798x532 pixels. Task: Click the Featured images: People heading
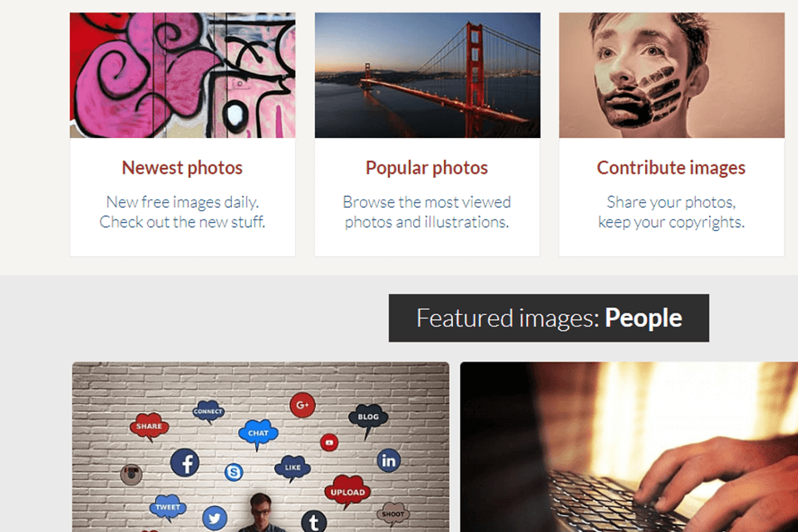549,318
